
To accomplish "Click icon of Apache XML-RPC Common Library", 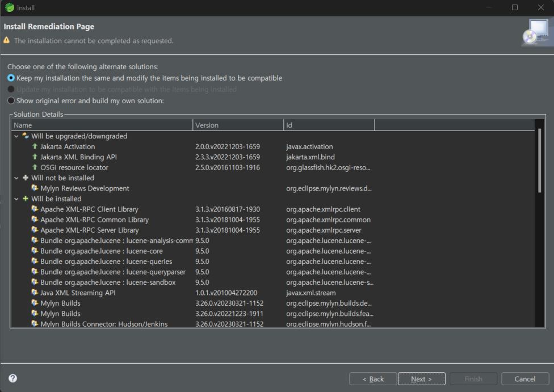I will pyautogui.click(x=35, y=220).
